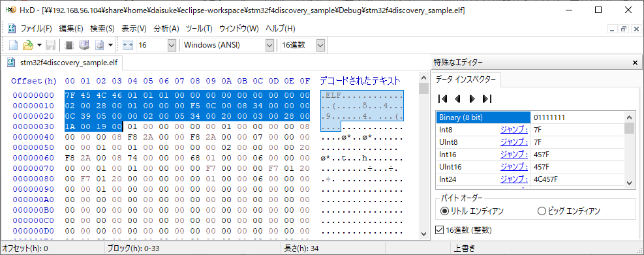Open the Windows (ANSI) charset dropdown

click(269, 45)
